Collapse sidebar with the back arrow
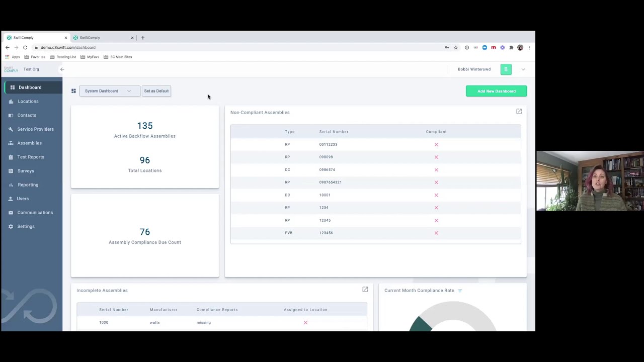 [x=62, y=69]
